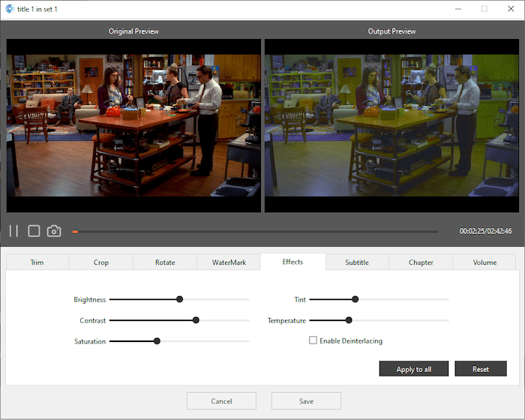
Task: Click the video seek progress bar
Action: 255,232
